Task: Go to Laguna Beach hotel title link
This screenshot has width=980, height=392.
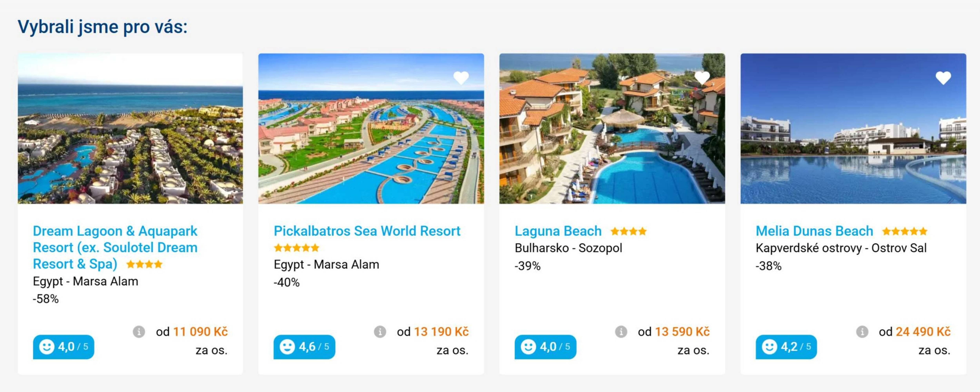Action: pyautogui.click(x=558, y=231)
